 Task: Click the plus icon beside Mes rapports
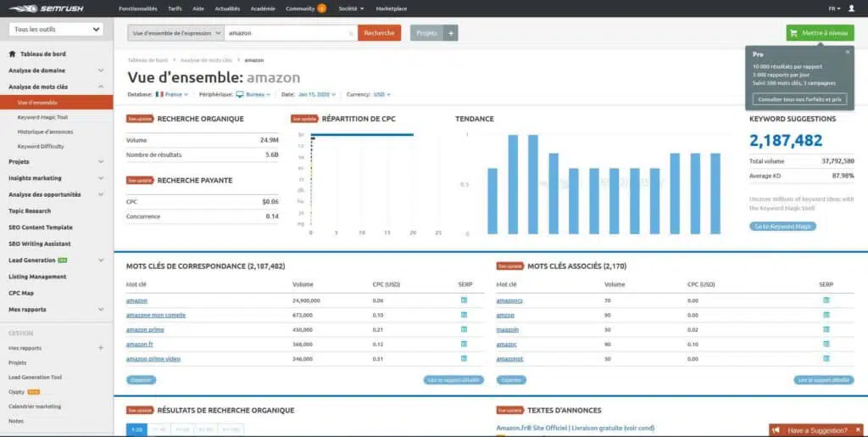coord(101,348)
